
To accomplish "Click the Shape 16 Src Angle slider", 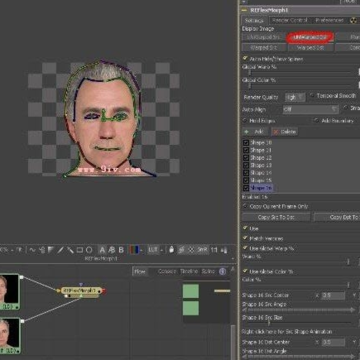I will (x=298, y=310).
